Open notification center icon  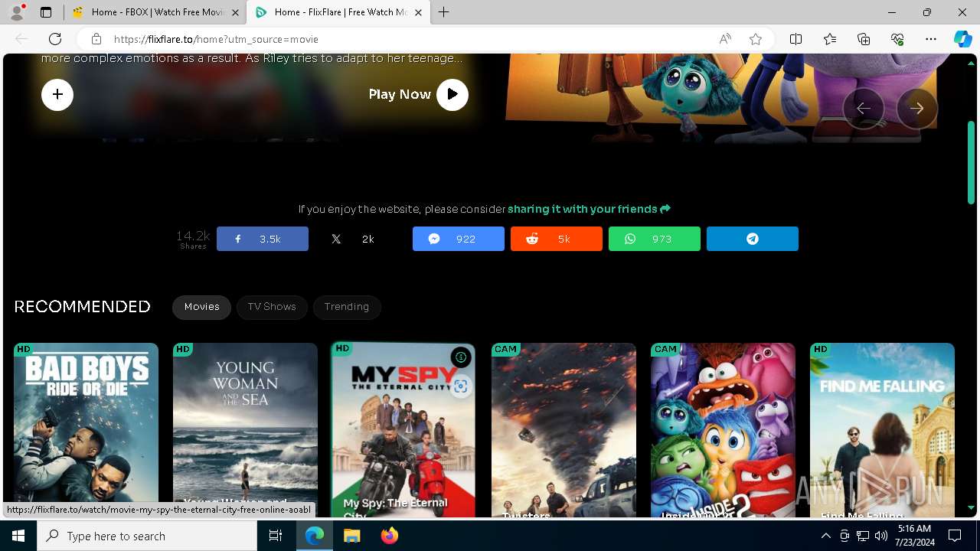click(955, 536)
